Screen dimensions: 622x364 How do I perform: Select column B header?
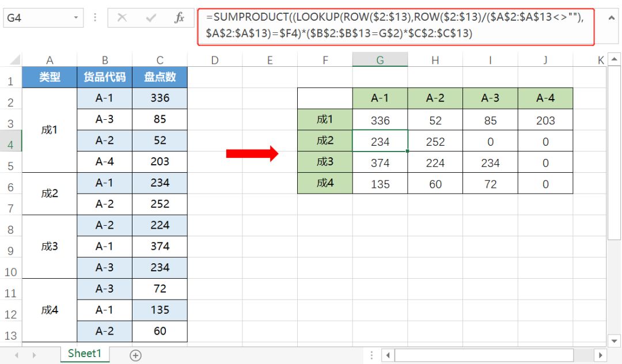tap(105, 60)
